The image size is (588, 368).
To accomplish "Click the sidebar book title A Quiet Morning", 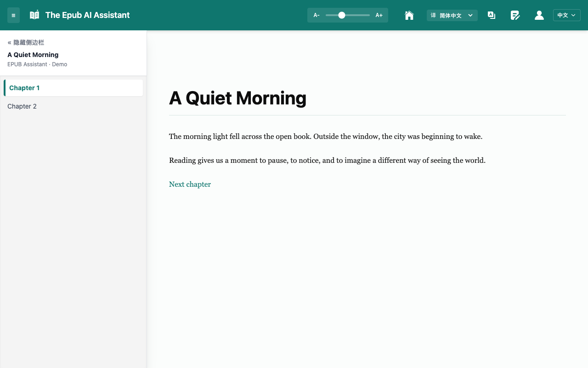I will click(33, 55).
